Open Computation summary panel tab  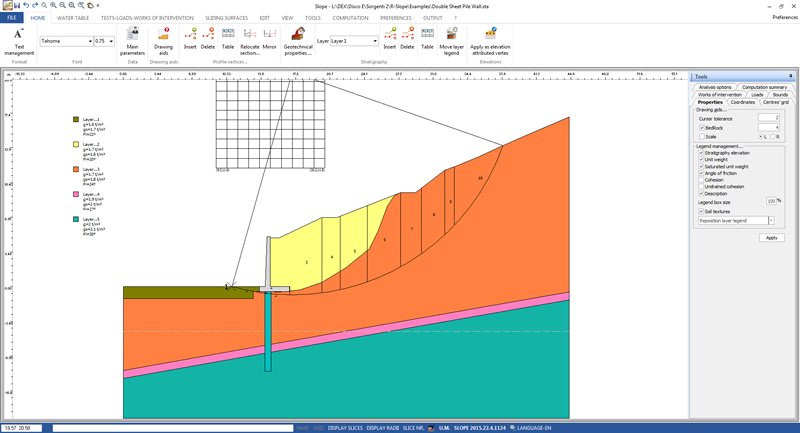[764, 87]
